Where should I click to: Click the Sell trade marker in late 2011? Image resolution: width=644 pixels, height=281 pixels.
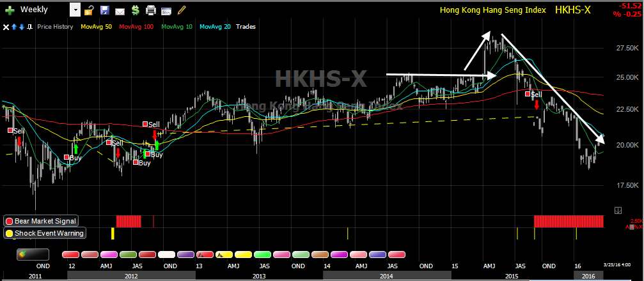click(16, 131)
